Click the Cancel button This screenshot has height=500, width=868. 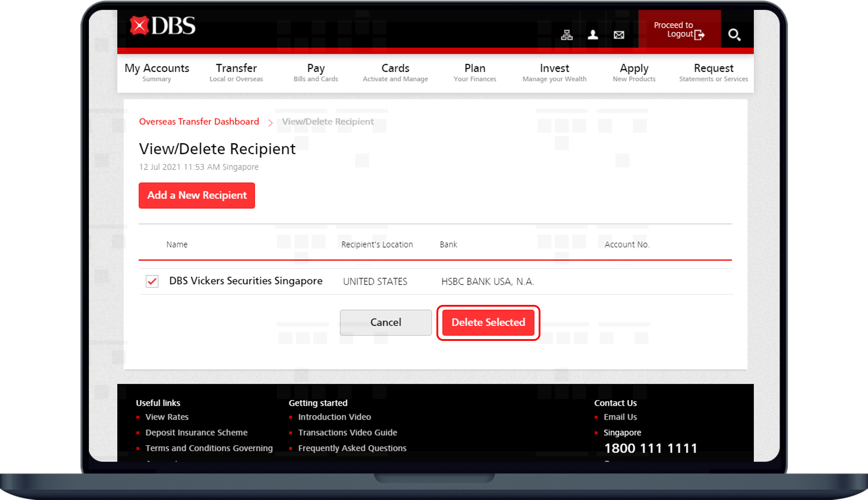[386, 323]
